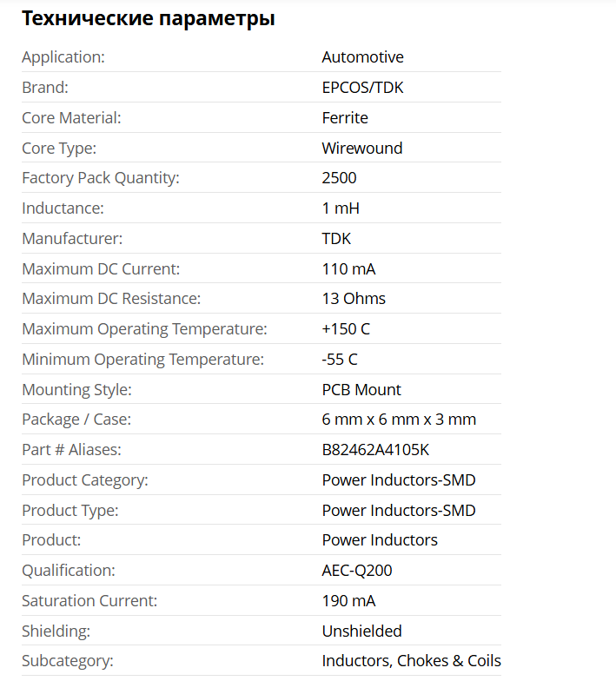This screenshot has width=616, height=681.
Task: Click the Automotive application value
Action: (362, 57)
